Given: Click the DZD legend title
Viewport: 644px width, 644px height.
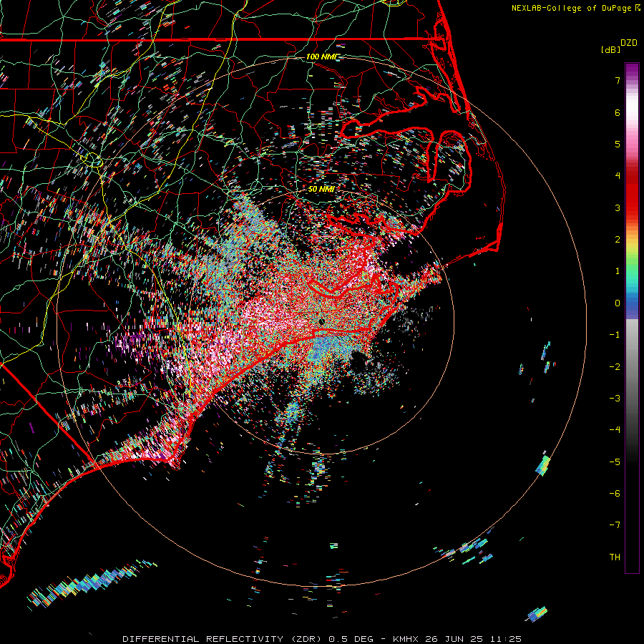Looking at the screenshot, I should point(628,43).
